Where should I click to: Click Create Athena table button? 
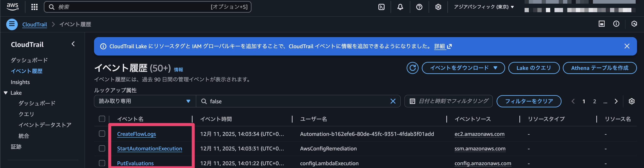[600, 68]
